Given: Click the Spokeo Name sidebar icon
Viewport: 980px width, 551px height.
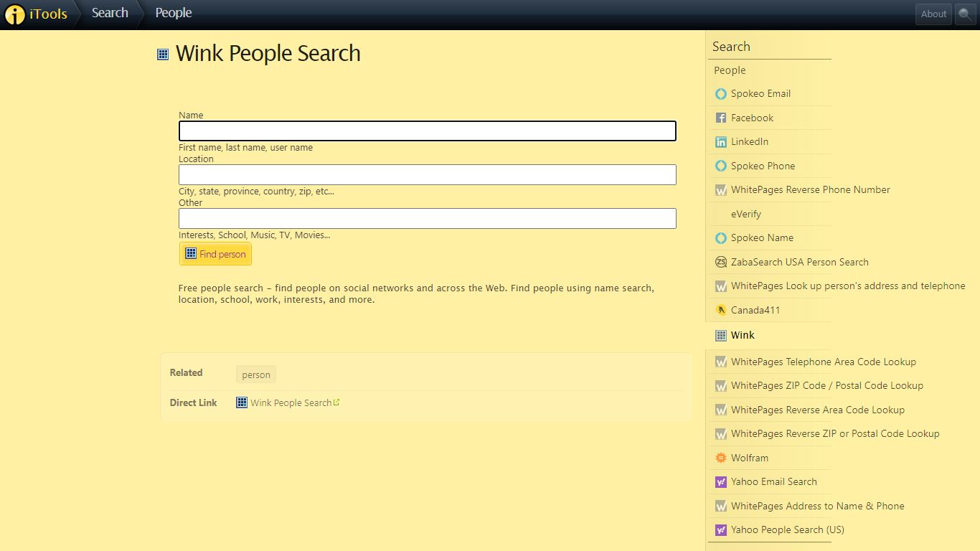Looking at the screenshot, I should coord(721,238).
